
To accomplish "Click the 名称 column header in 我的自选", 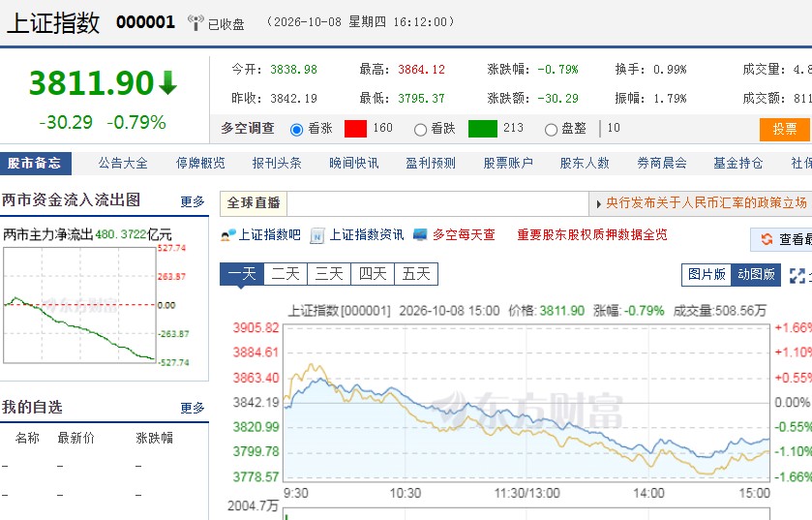I will click(x=27, y=438).
